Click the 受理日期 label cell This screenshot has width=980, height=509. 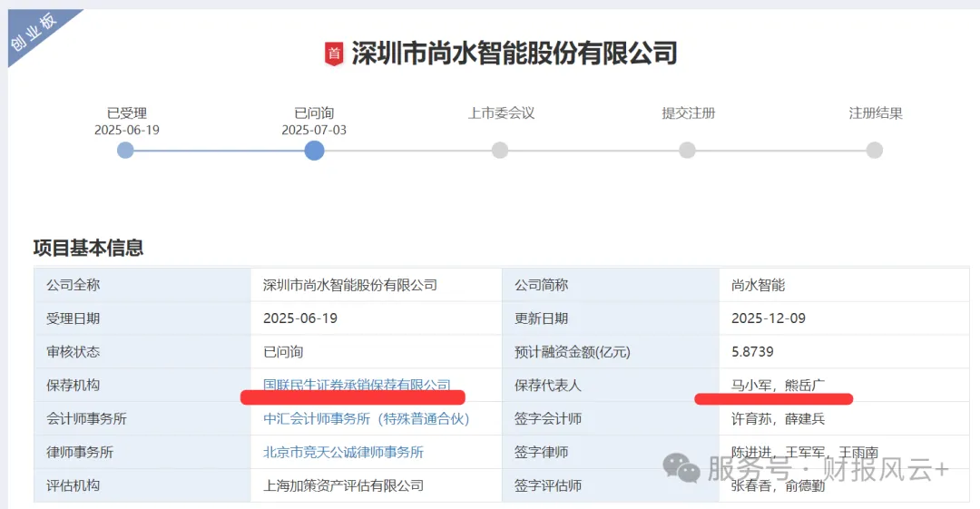[142, 318]
